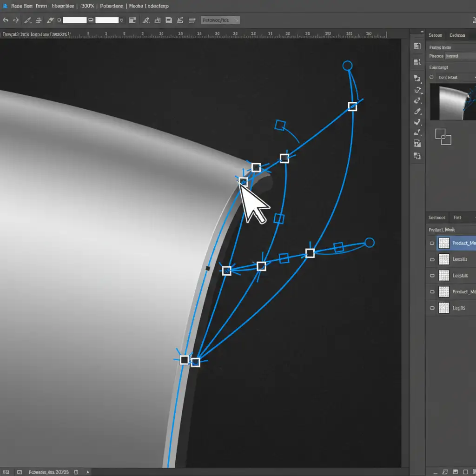Image resolution: width=476 pixels, height=476 pixels.
Task: Click the first white swatch field in options bar
Action: click(75, 20)
